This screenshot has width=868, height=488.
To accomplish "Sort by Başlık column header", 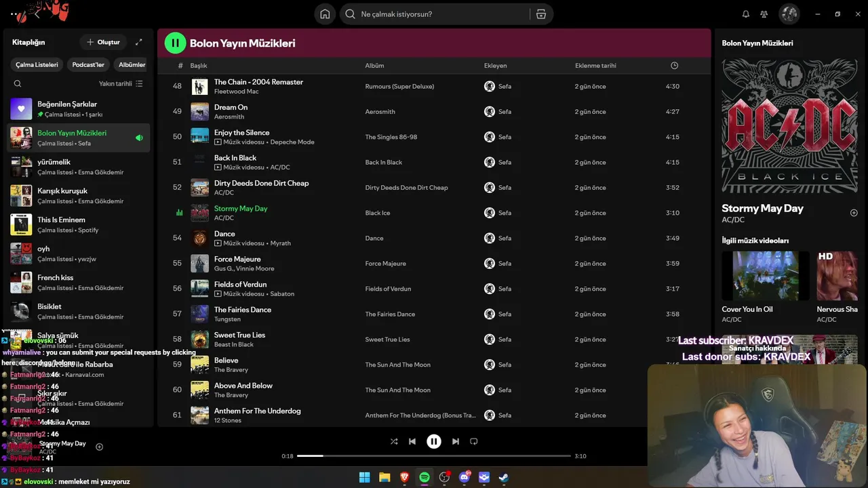I will coord(199,66).
